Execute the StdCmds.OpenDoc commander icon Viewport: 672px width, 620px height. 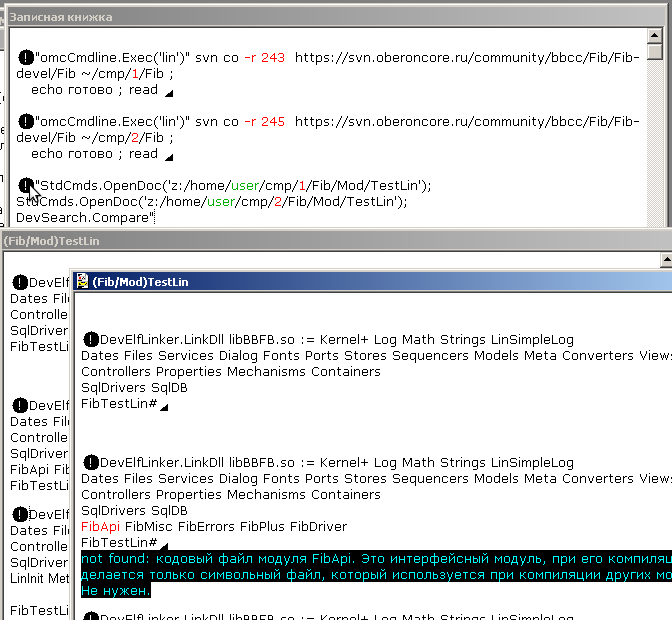(26, 185)
